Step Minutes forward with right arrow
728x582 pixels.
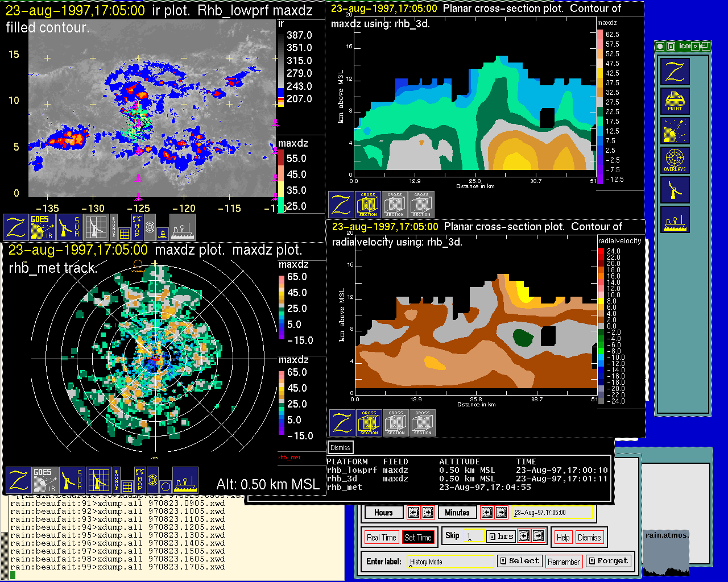click(501, 512)
